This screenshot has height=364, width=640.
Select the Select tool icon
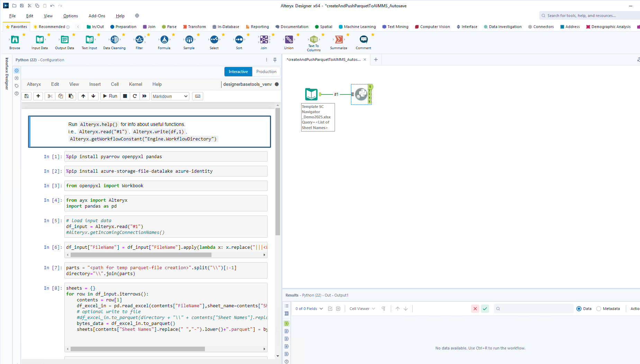click(x=214, y=39)
